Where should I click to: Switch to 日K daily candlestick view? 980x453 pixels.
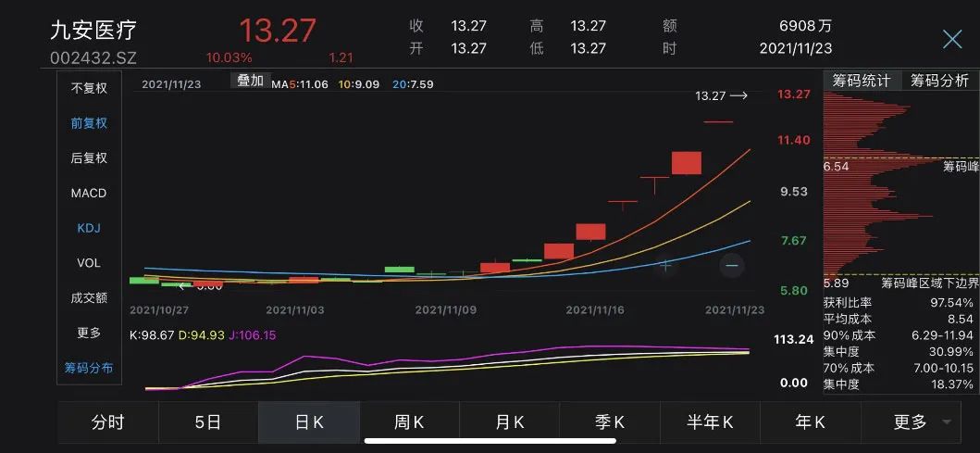pos(309,422)
